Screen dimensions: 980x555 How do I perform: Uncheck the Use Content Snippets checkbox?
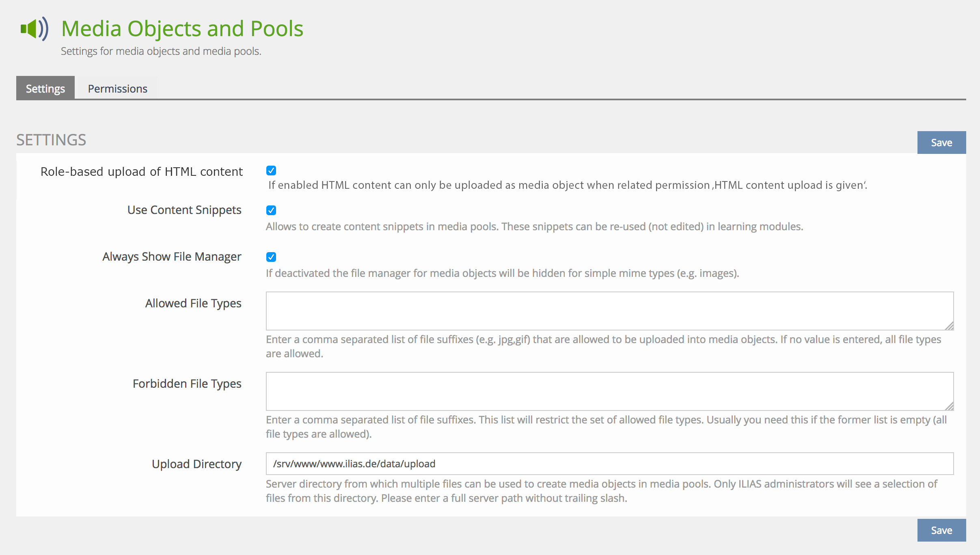click(x=271, y=210)
